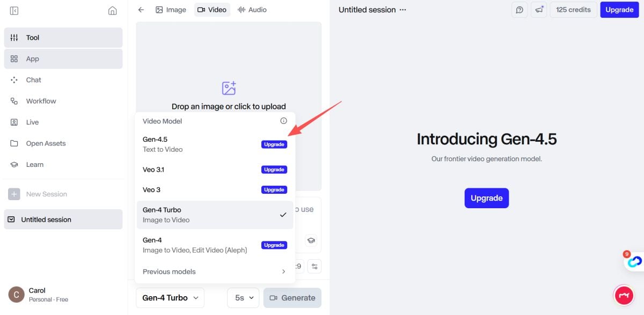Open Video Model info icon
Screen dimensions: 644x315
(x=283, y=121)
